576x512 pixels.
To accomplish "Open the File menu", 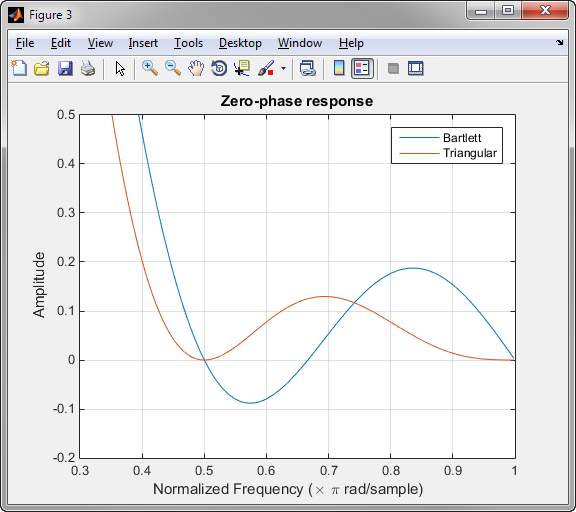I will pos(25,43).
